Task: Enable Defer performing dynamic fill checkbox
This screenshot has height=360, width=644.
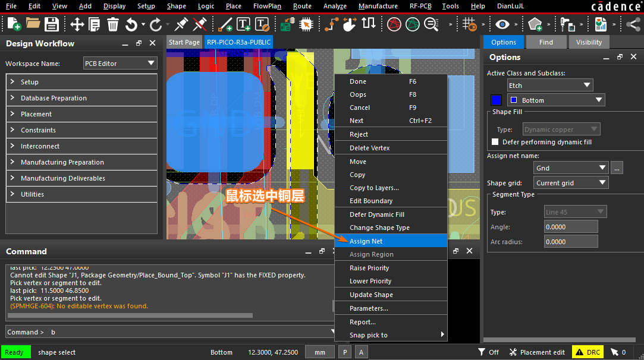Action: pos(495,142)
